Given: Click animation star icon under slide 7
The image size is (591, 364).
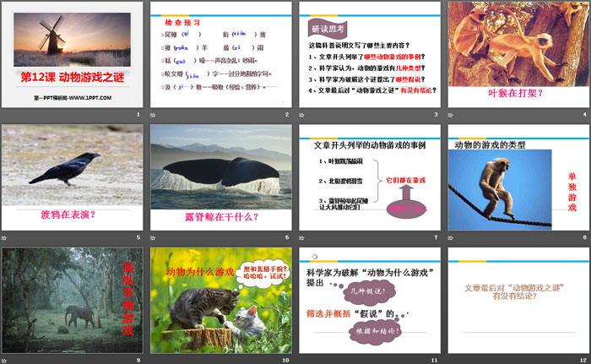Looking at the screenshot, I should [x=301, y=237].
